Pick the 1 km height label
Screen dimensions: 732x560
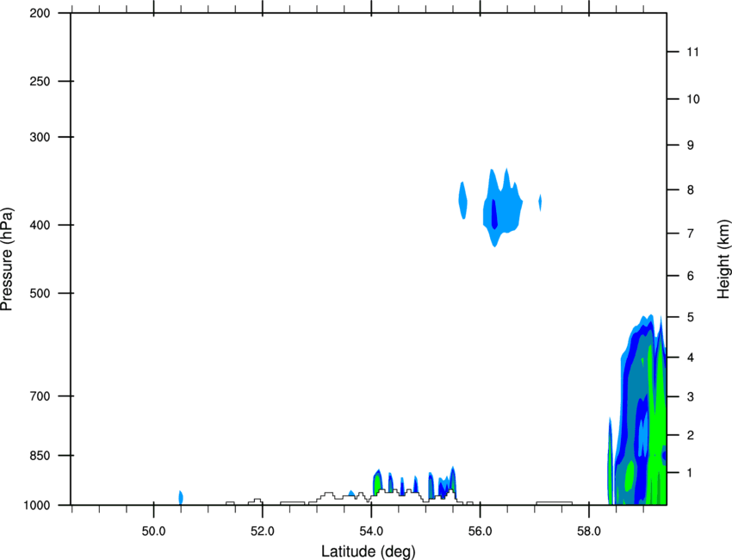pos(691,473)
